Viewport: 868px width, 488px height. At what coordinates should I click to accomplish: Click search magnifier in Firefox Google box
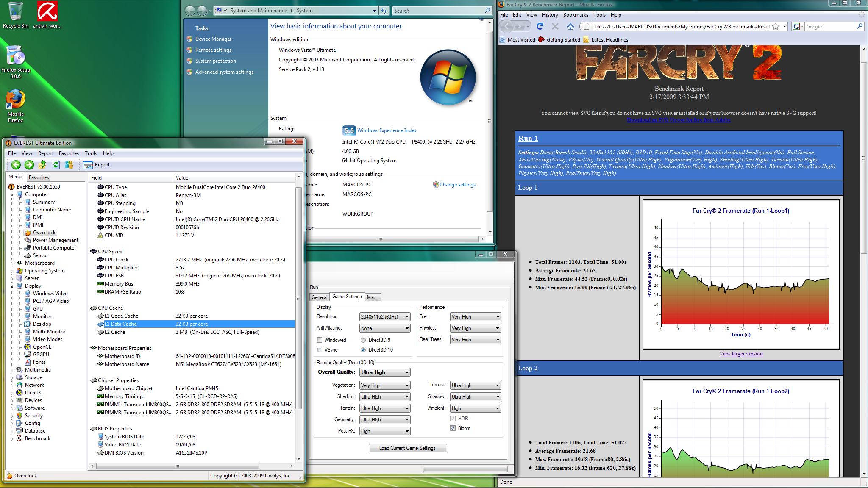tap(860, 26)
